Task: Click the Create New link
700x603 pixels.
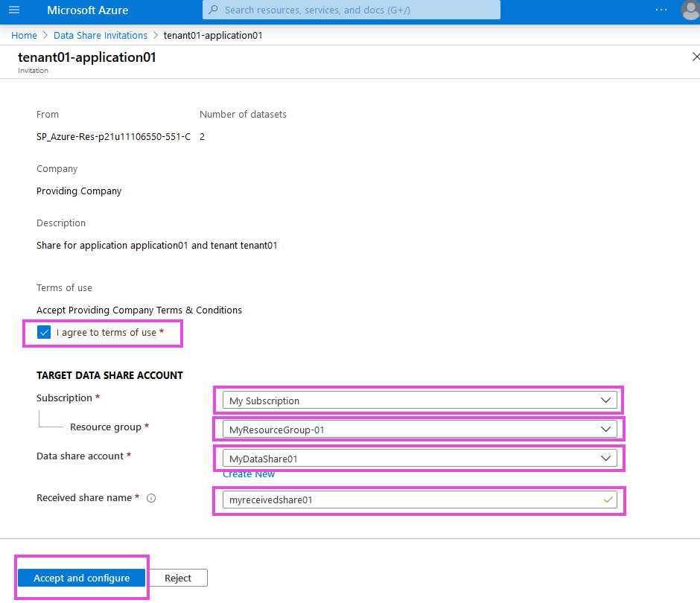Action: pyautogui.click(x=249, y=474)
